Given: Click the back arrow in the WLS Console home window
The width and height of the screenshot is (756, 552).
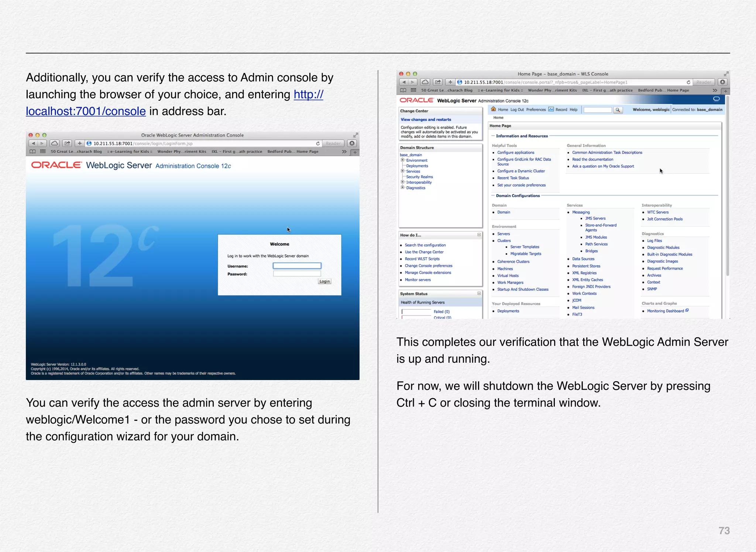Looking at the screenshot, I should pyautogui.click(x=404, y=82).
